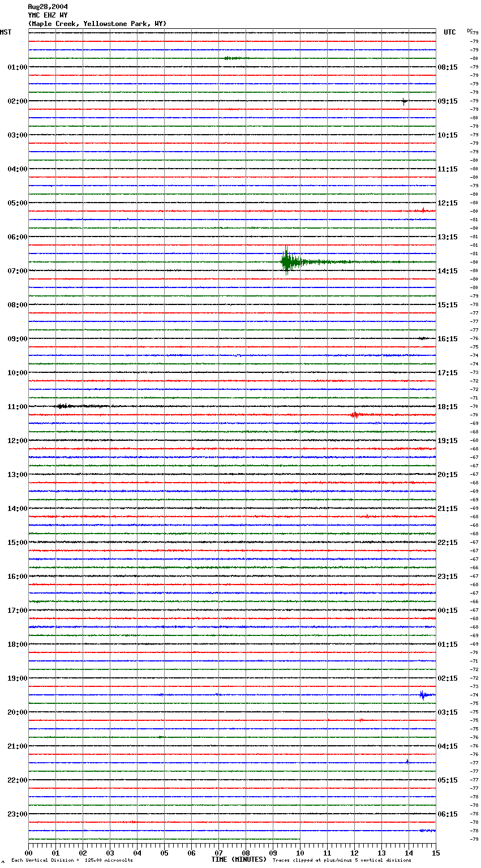Viewport: 481px width, 868px height.
Task: Click the TIME (MINUTES) axis title
Action: 239,860
